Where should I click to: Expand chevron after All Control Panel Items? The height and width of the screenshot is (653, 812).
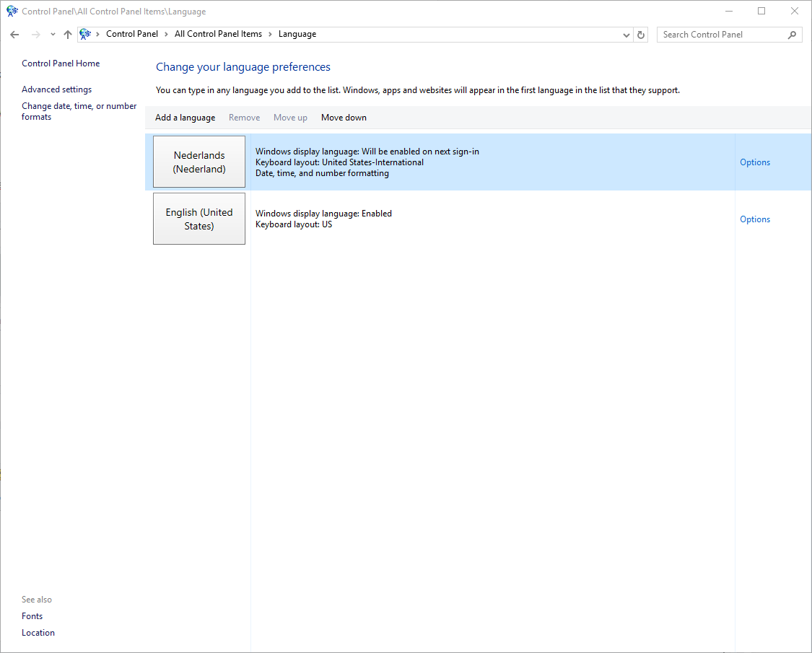[271, 34]
